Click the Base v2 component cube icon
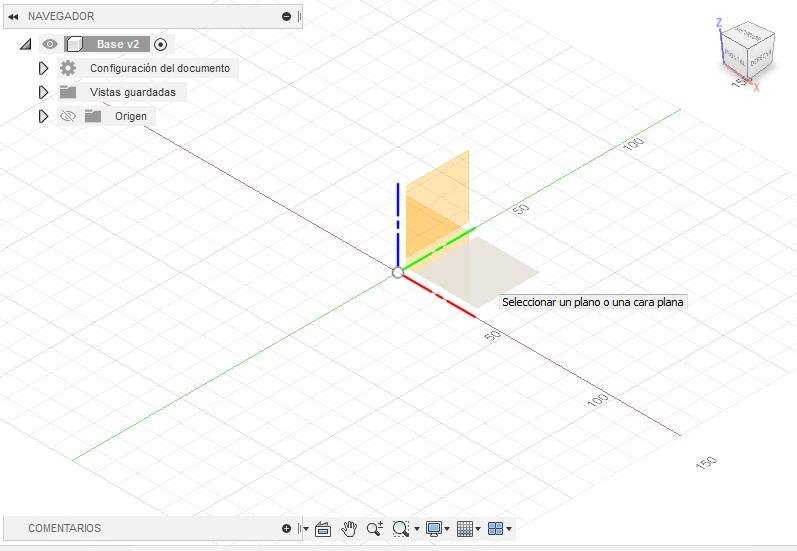This screenshot has width=797, height=551. (x=74, y=44)
